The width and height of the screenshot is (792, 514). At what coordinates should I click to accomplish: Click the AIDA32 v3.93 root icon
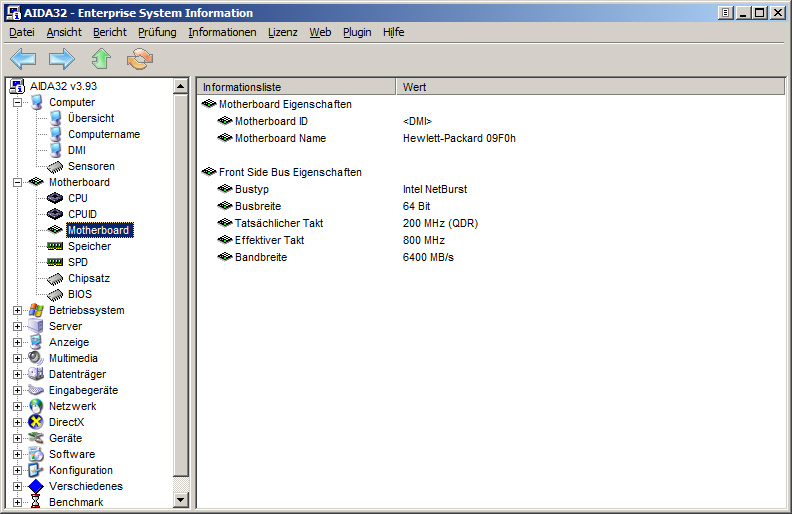(17, 86)
